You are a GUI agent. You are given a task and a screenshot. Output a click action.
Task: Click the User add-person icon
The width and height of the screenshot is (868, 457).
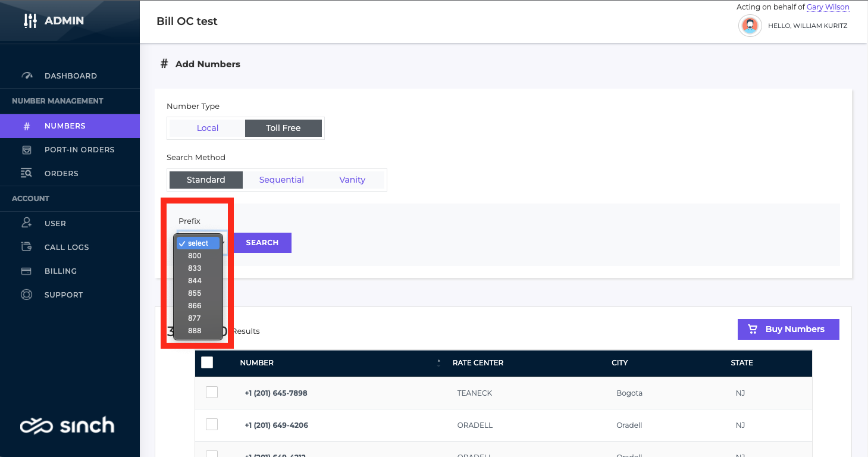coord(27,223)
